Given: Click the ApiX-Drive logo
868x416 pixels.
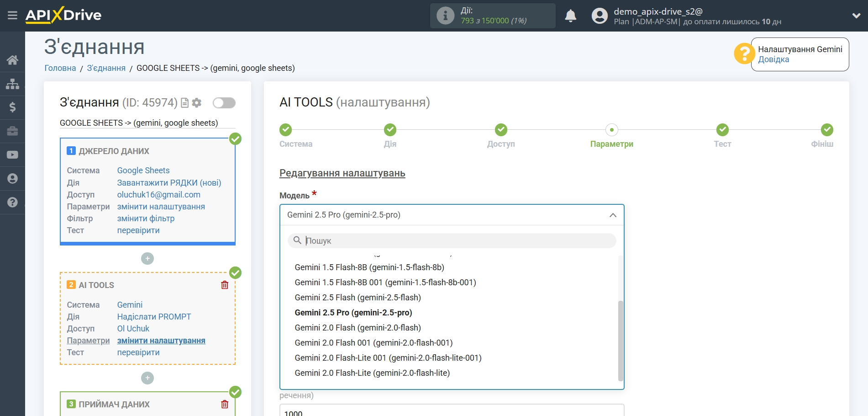Looking at the screenshot, I should click(x=63, y=15).
